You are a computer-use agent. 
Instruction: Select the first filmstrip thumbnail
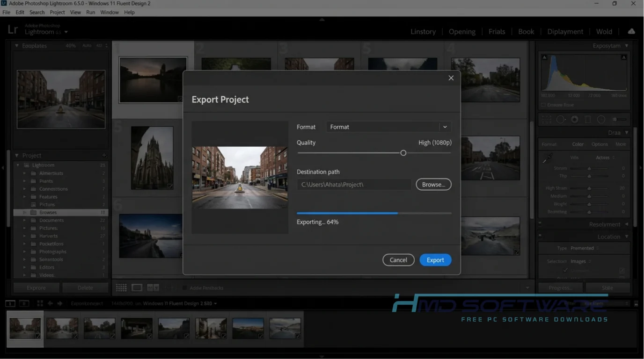point(25,329)
